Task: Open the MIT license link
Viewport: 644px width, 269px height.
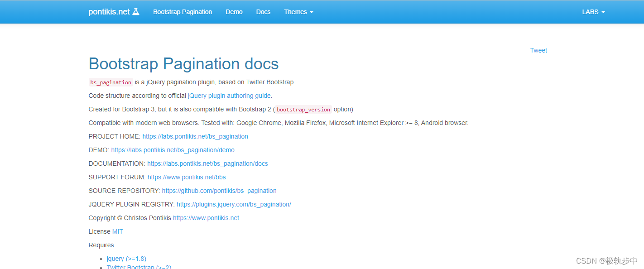Action: tap(118, 231)
